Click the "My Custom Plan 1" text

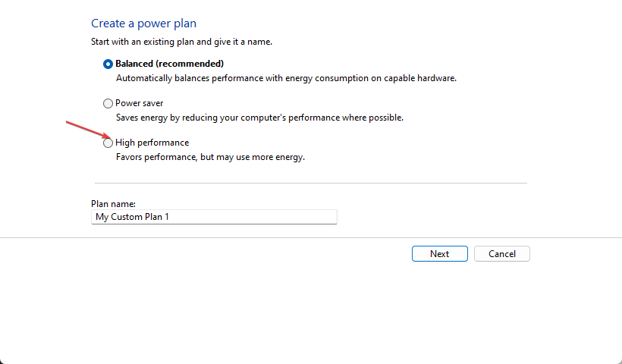pos(132,217)
